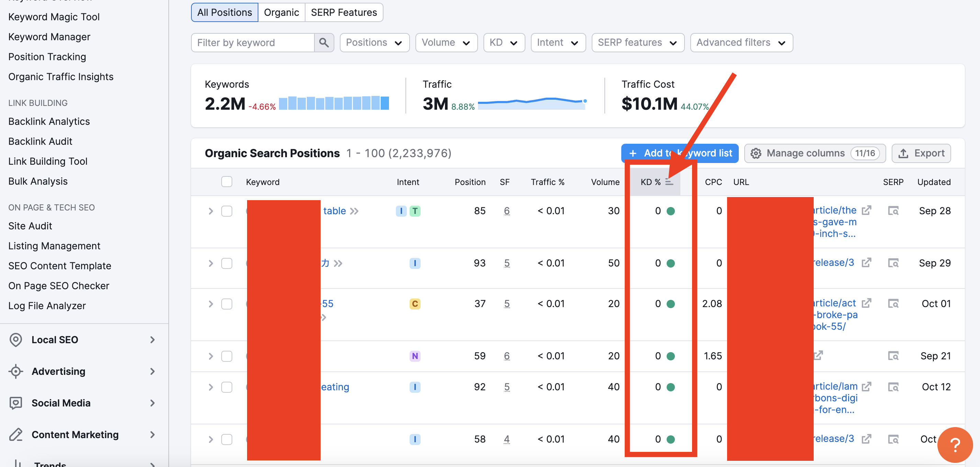Click the SF value 6 in first row
This screenshot has width=980, height=467.
507,211
